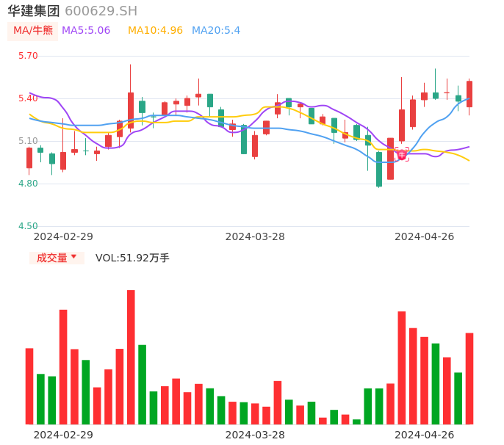Click the 成交量 volume indicator button
504x445 pixels.
click(x=52, y=258)
